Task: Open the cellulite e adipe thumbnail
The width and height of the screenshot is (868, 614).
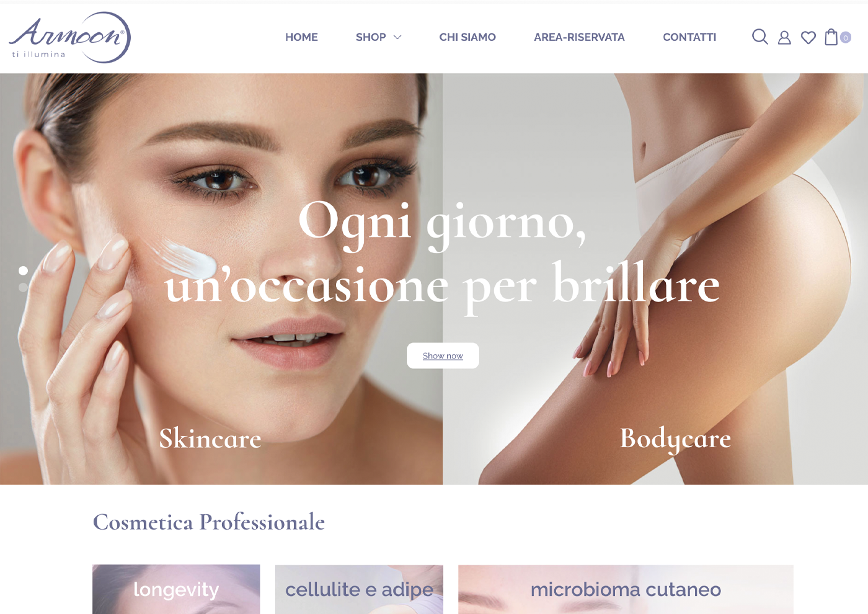Action: pyautogui.click(x=359, y=589)
